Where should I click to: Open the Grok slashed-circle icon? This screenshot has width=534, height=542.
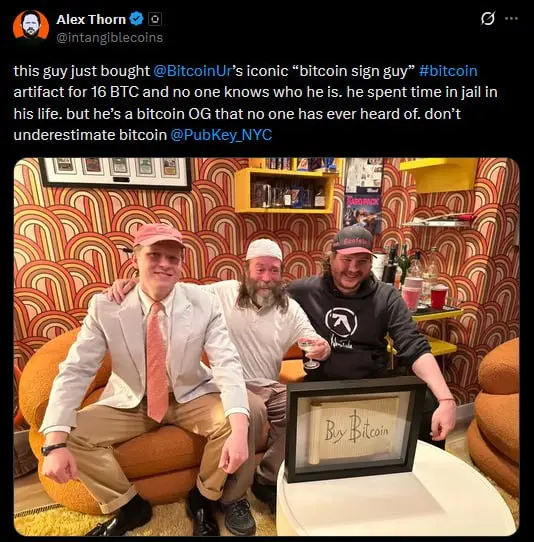pyautogui.click(x=488, y=18)
